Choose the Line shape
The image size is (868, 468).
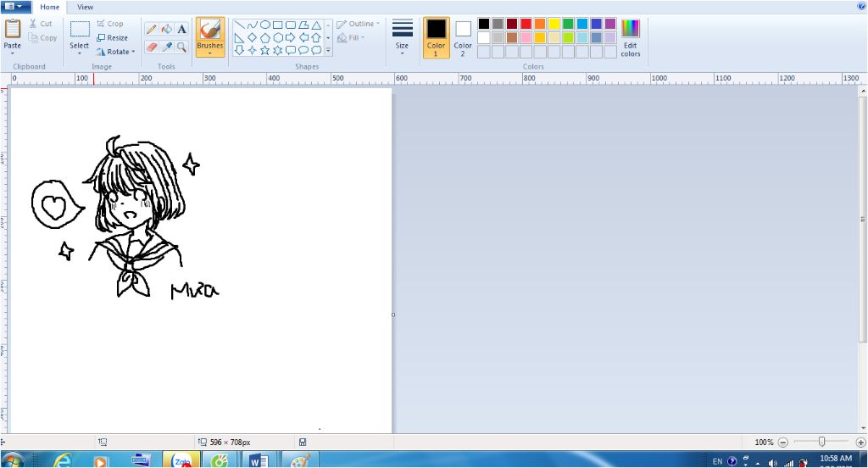coord(239,25)
